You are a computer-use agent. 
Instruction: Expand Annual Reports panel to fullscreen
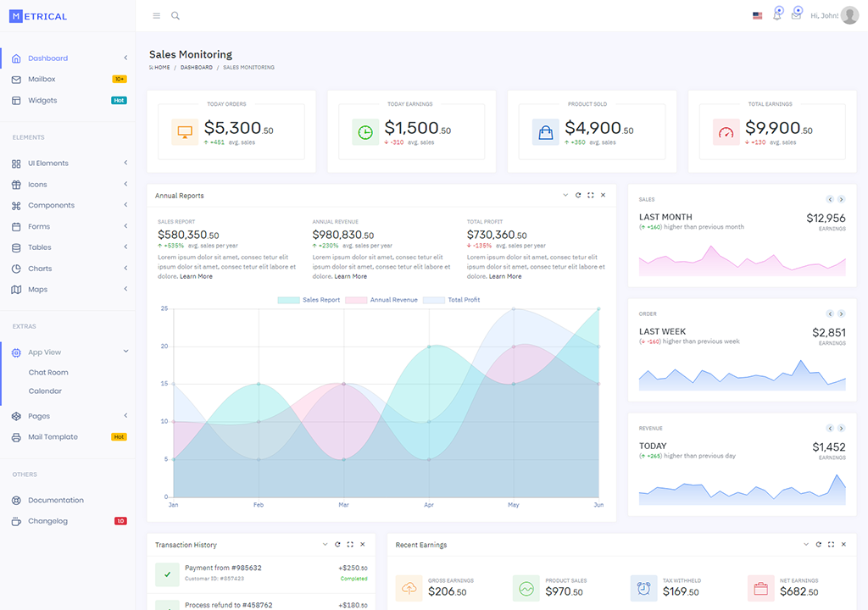click(591, 195)
